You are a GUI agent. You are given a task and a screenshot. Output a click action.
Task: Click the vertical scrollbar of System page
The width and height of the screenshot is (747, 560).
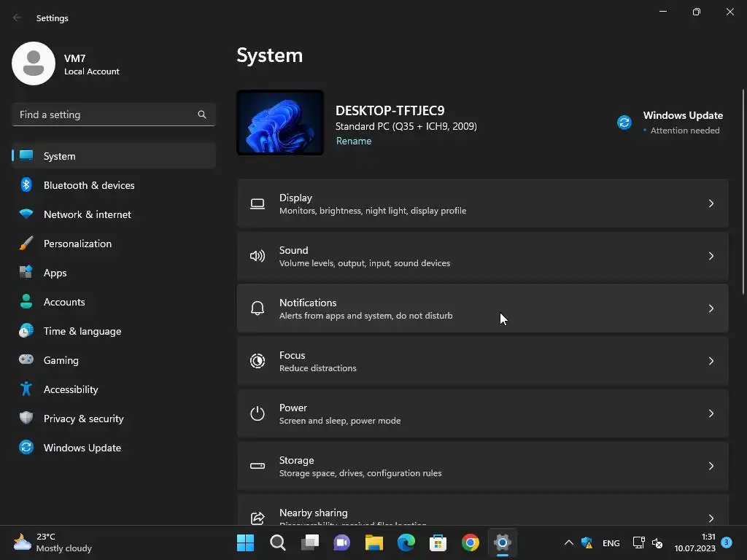click(x=743, y=192)
